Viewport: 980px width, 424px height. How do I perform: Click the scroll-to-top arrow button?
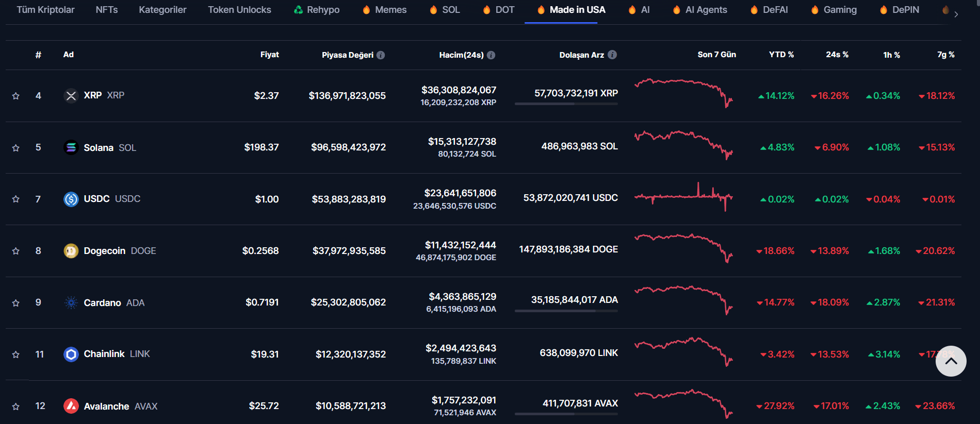click(x=951, y=361)
